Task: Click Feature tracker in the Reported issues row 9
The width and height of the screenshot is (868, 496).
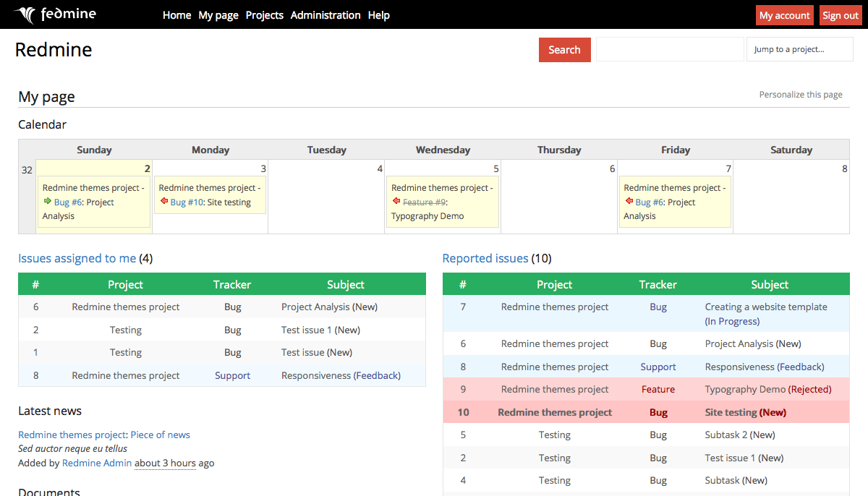Action: 658,389
